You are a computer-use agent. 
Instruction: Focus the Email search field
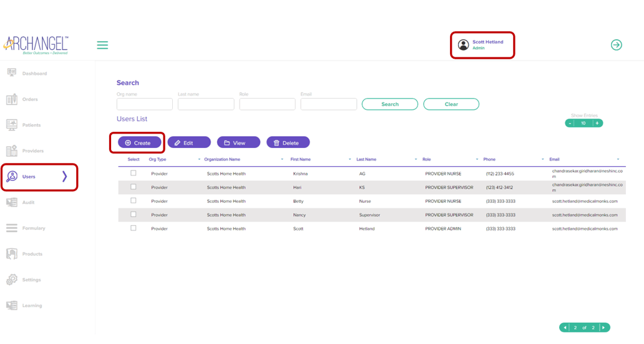click(x=329, y=104)
